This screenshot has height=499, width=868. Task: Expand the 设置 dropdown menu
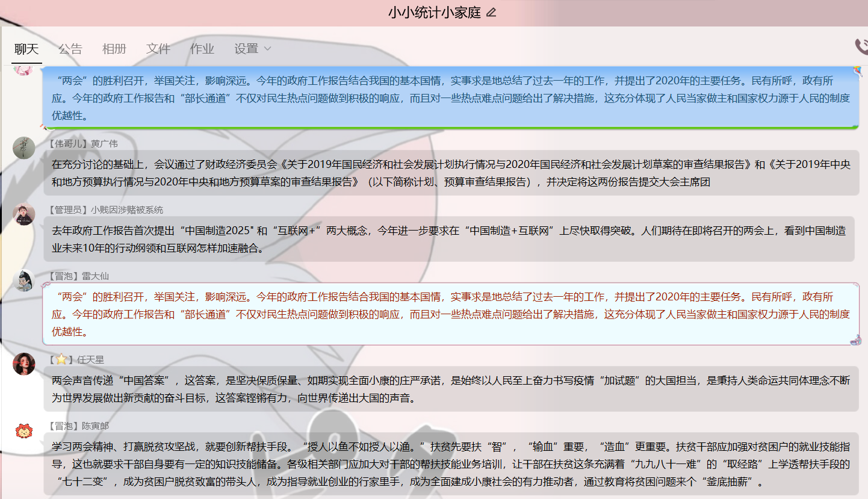pyautogui.click(x=253, y=49)
